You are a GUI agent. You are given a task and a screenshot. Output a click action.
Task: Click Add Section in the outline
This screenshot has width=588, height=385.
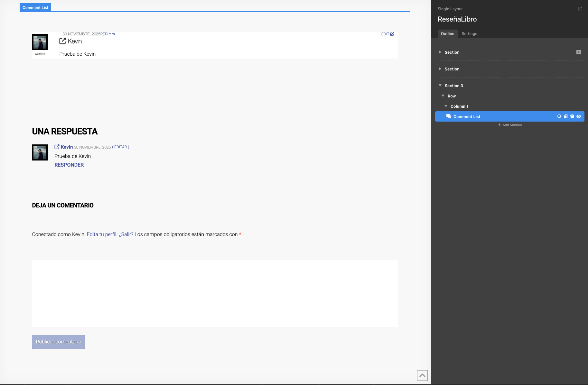[510, 125]
